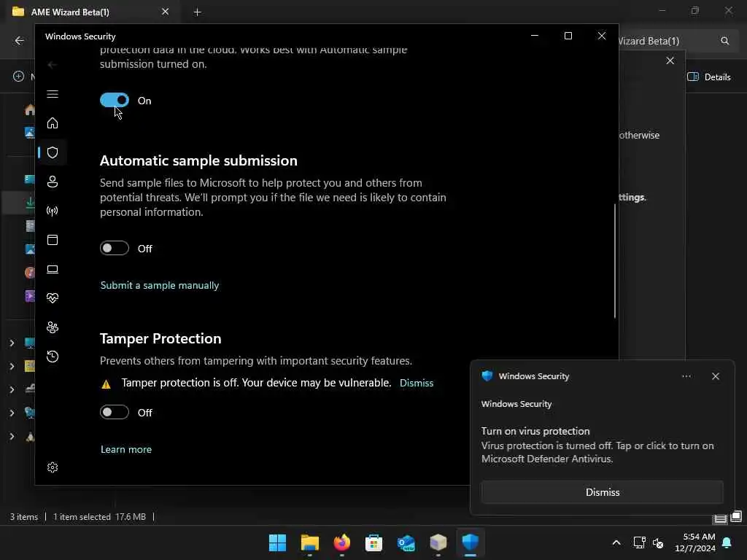The width and height of the screenshot is (747, 560).
Task: Close the AME Wizard Beta(1) tab
Action: (x=165, y=12)
